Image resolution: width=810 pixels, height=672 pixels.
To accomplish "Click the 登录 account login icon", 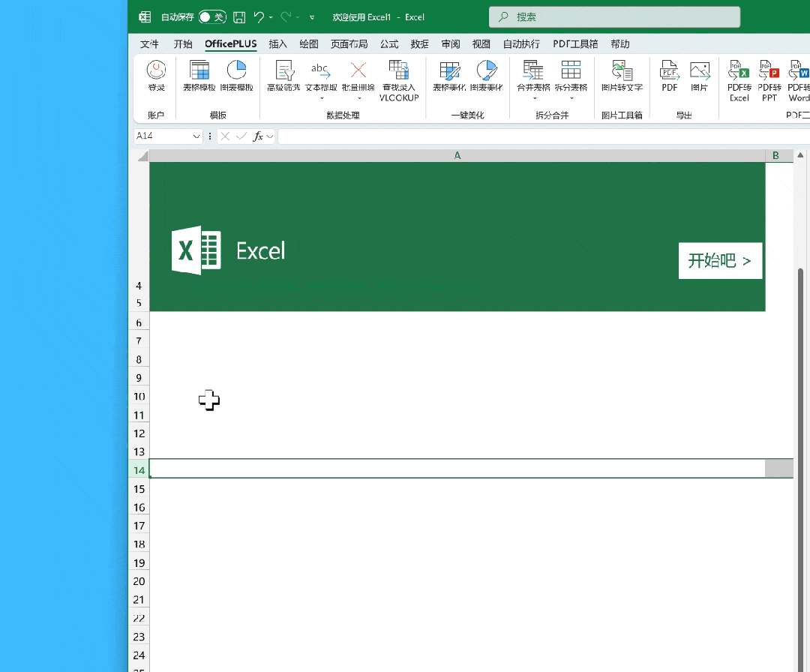I will pyautogui.click(x=156, y=76).
